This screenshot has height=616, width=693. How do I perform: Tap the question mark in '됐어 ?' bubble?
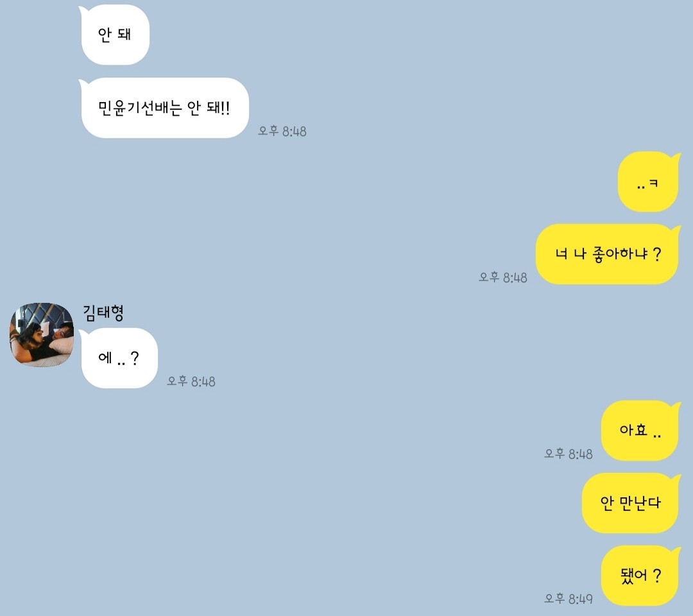pos(657,576)
